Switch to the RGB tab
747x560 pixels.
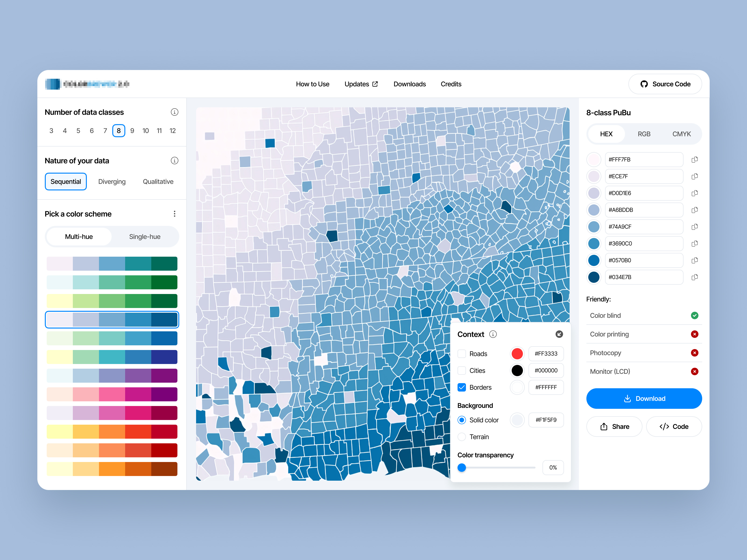(644, 134)
